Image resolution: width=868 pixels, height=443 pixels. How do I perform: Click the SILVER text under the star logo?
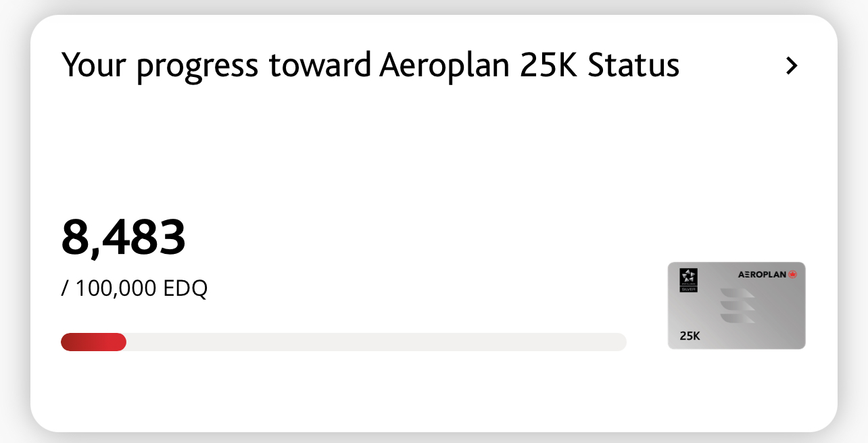pos(688,288)
